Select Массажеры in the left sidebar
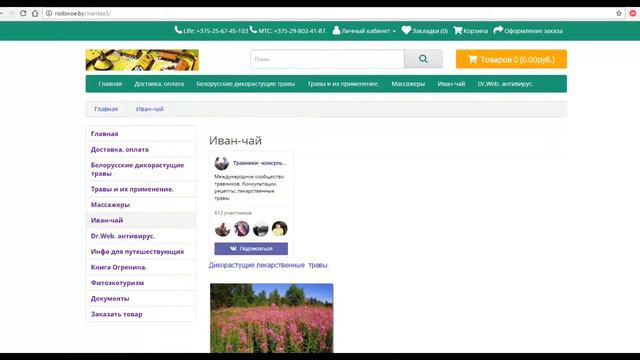 (141, 204)
